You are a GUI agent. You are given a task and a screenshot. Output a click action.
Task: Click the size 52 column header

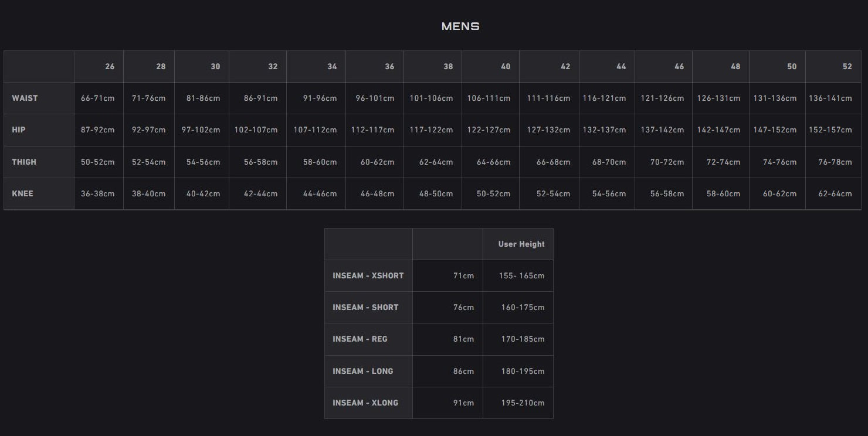(x=847, y=67)
